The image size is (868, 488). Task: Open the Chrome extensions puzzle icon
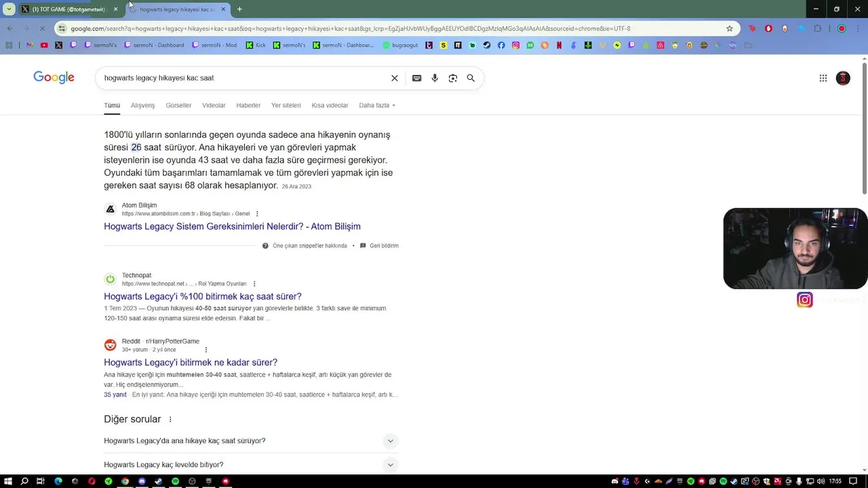pos(817,28)
